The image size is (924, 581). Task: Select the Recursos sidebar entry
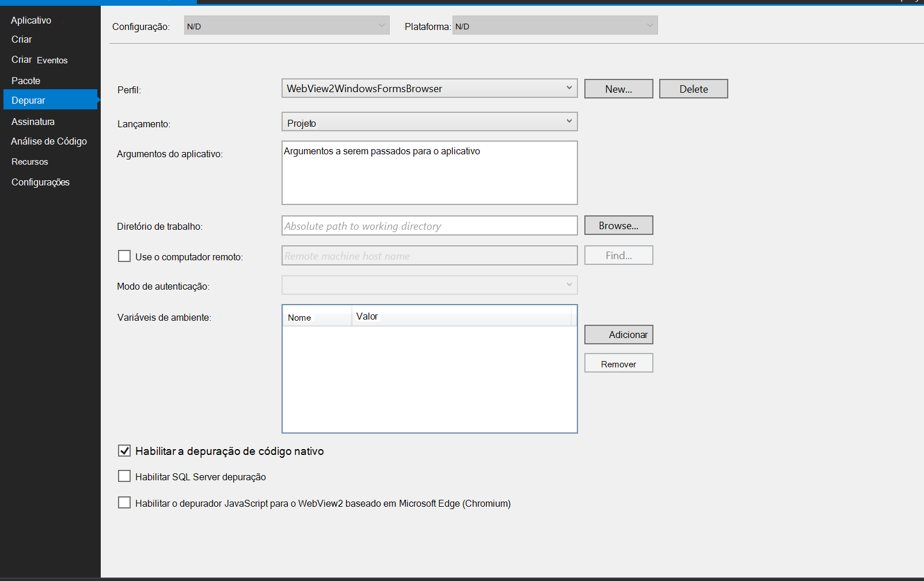pyautogui.click(x=29, y=161)
